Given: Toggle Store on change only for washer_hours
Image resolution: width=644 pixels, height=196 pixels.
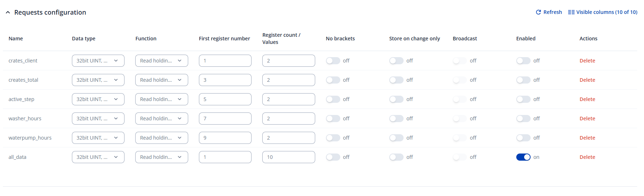Looking at the screenshot, I should (396, 119).
